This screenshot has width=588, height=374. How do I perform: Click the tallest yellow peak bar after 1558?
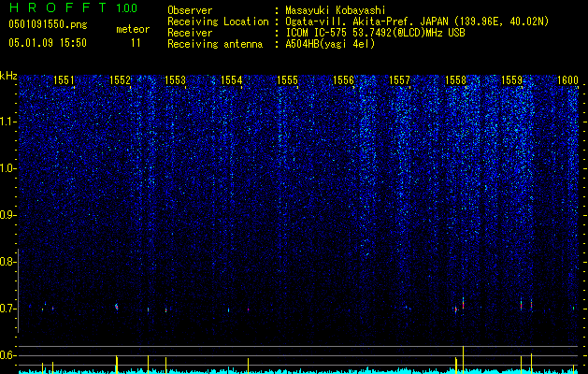coord(463,360)
